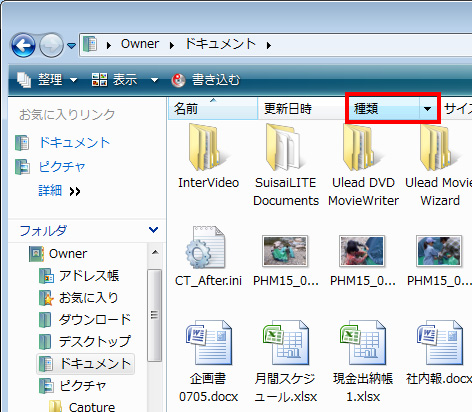Click the 表示 view grid icon

pos(99,80)
